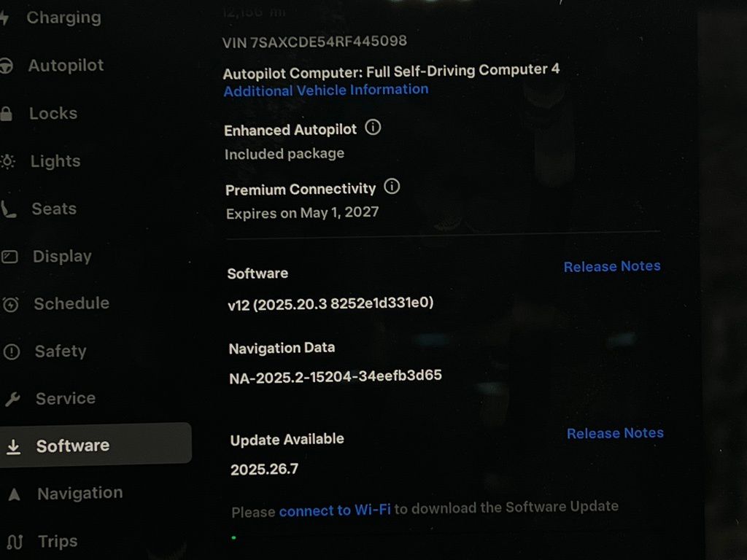Select the Trips route icon
Image resolution: width=747 pixels, height=560 pixels.
(15, 542)
